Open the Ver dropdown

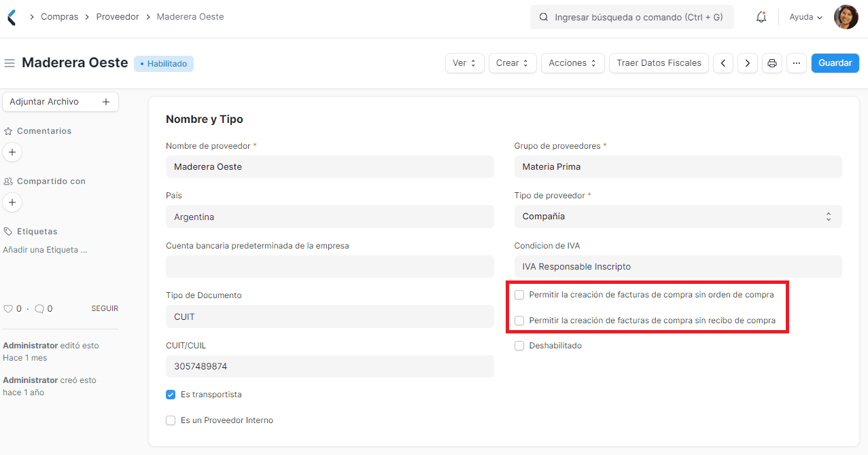(x=465, y=63)
